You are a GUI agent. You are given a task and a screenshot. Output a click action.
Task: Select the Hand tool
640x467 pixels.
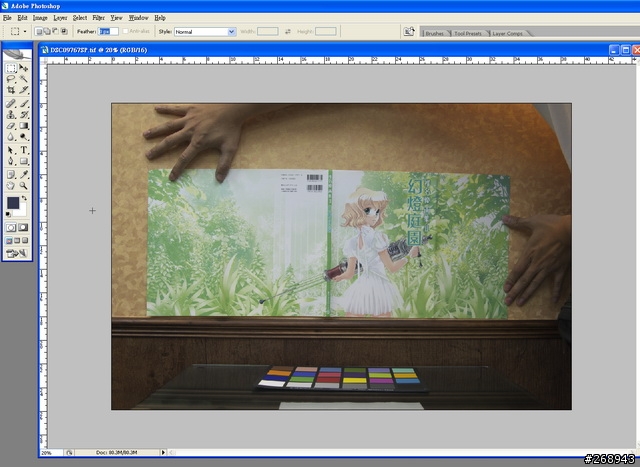pos(11,186)
